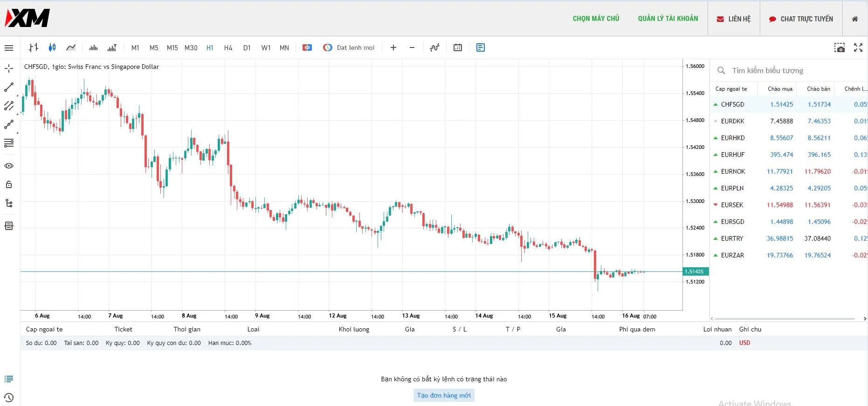Select the equidistant channel tool

(x=9, y=106)
